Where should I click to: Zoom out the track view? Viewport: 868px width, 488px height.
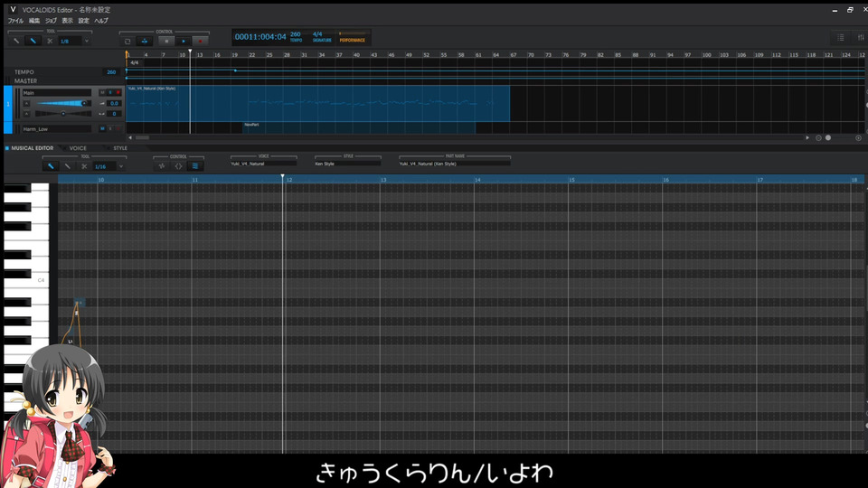818,137
